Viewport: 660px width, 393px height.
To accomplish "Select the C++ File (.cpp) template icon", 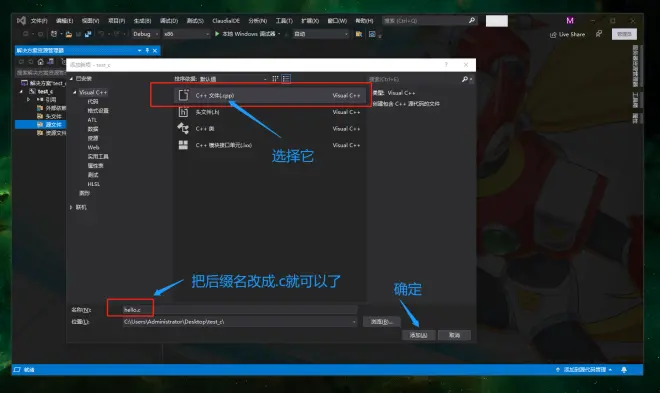I will pos(184,95).
